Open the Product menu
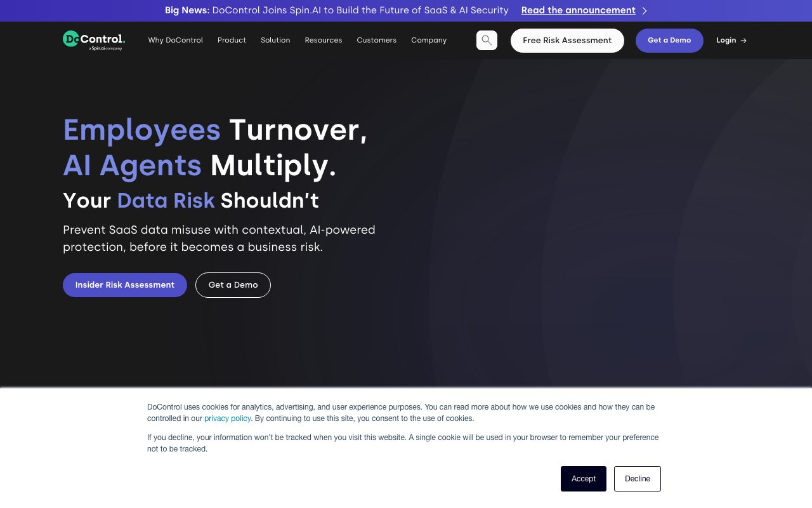812x508 pixels. pyautogui.click(x=232, y=40)
